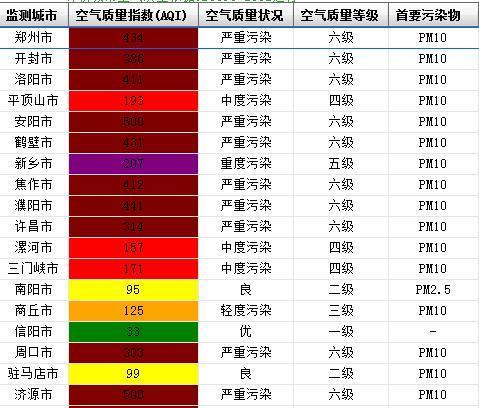Click the red AQI cell in 漯河市 row
Screen dimensions: 479x408
[x=133, y=248]
